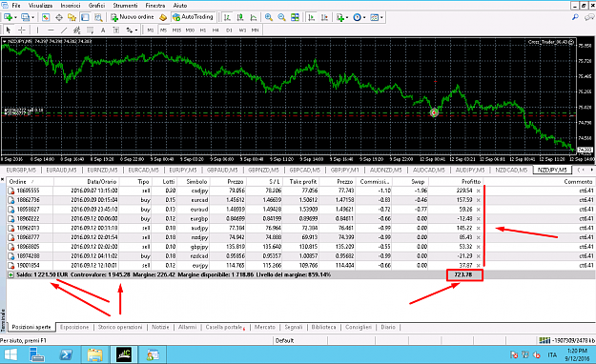Open the Templates icon
Screen dimensions: 596x364
coord(375,17)
